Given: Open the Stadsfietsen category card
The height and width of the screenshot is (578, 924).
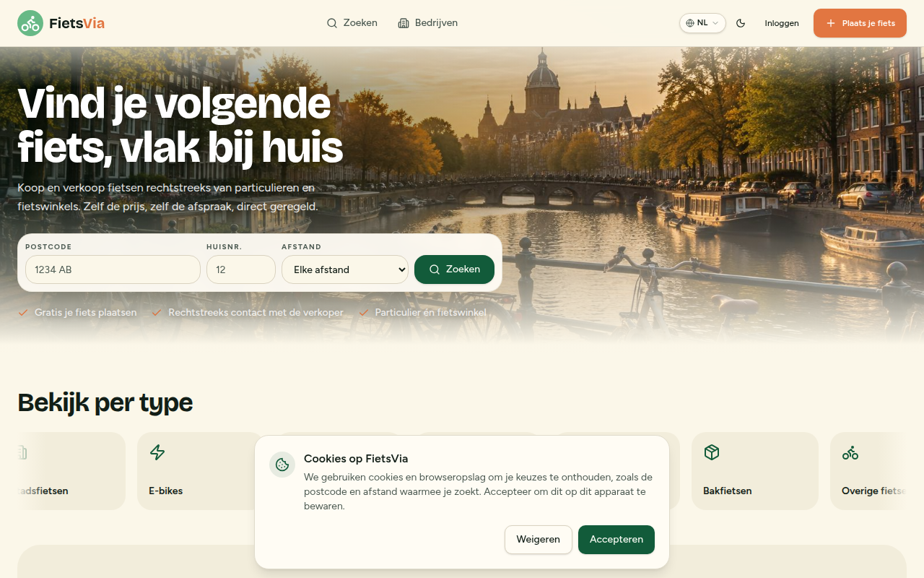Looking at the screenshot, I should (71, 471).
